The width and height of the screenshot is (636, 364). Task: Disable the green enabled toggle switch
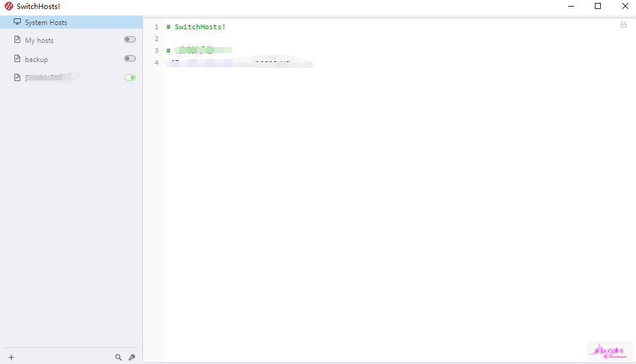130,77
